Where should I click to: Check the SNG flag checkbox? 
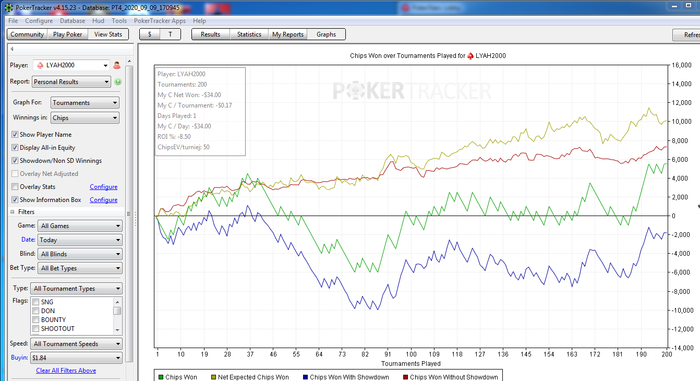[36, 302]
